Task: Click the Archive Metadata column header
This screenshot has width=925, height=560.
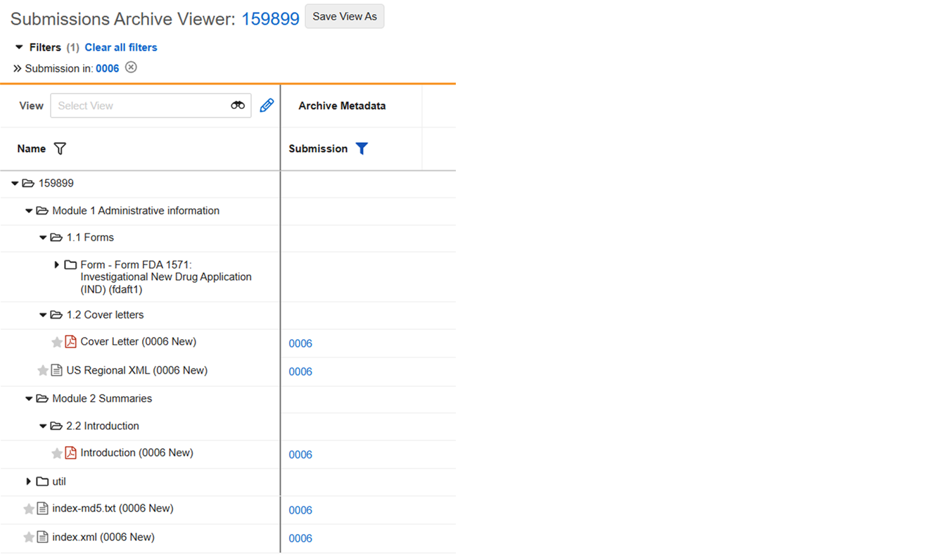Action: point(342,106)
